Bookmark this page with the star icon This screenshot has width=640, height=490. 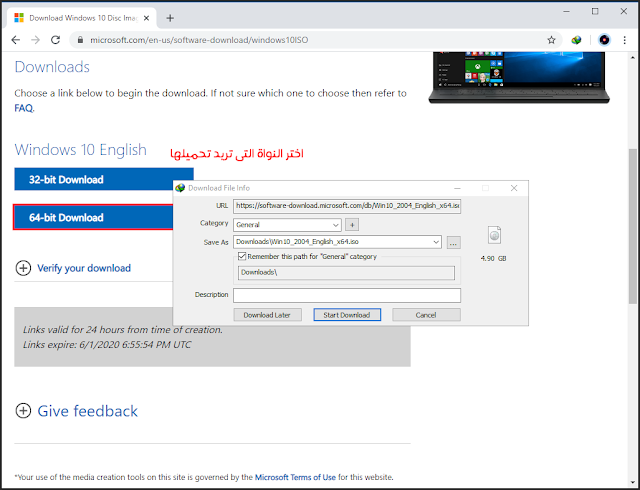pos(551,40)
